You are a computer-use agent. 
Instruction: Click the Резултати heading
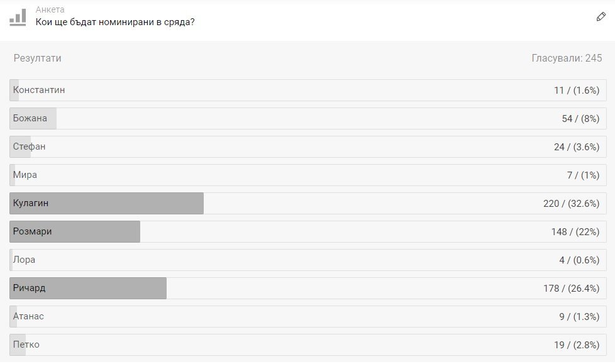tap(38, 58)
